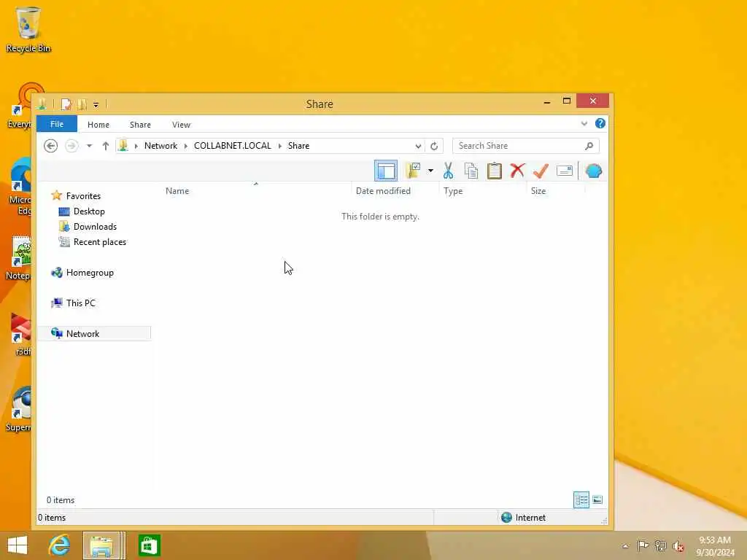Click the Search Share input field
Screen dimensions: 747x560
click(x=519, y=146)
